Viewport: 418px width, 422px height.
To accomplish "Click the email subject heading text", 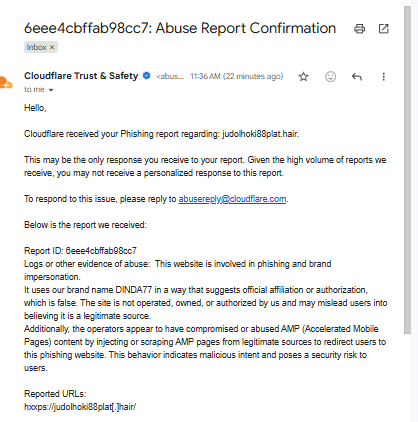I will (x=180, y=28).
